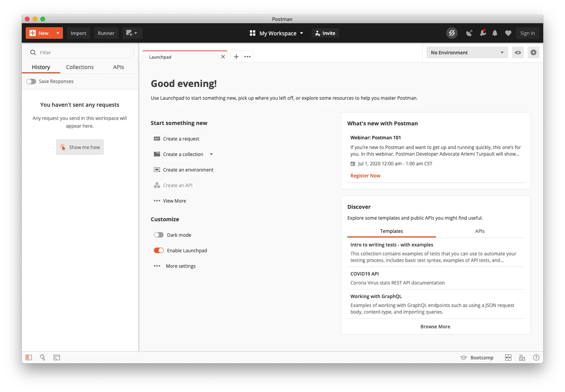565x392 pixels.
Task: Open a new tab with plus icon
Action: [236, 57]
